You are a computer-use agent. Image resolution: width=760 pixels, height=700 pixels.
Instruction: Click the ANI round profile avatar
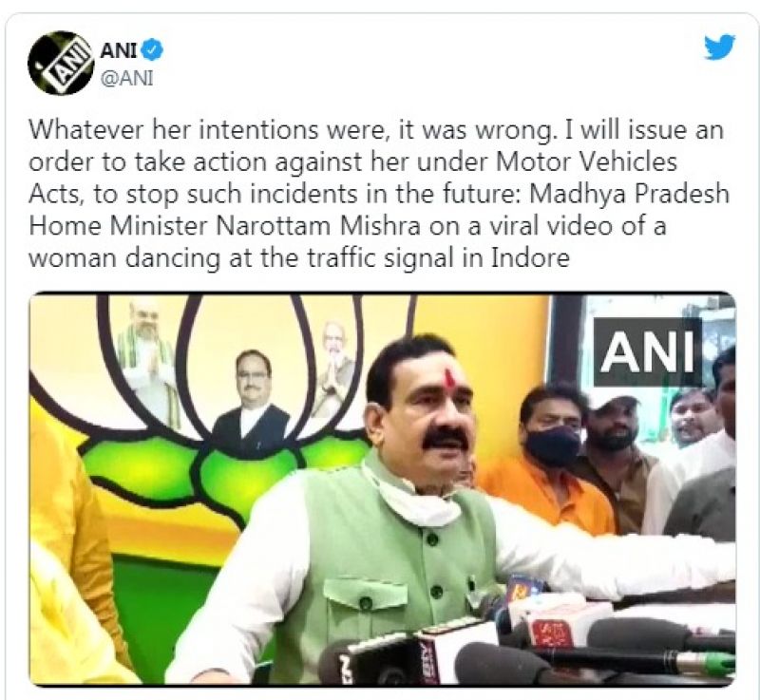coord(61,63)
